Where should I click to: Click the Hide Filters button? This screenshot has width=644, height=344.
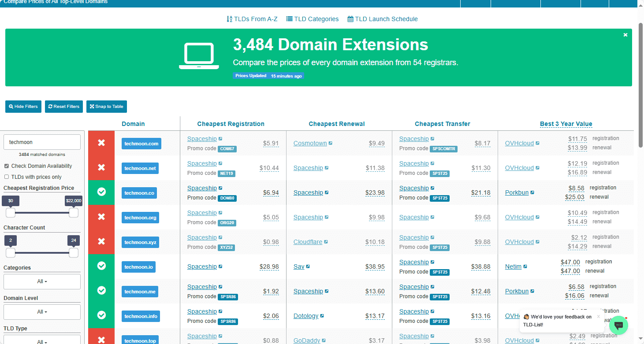[x=23, y=107]
